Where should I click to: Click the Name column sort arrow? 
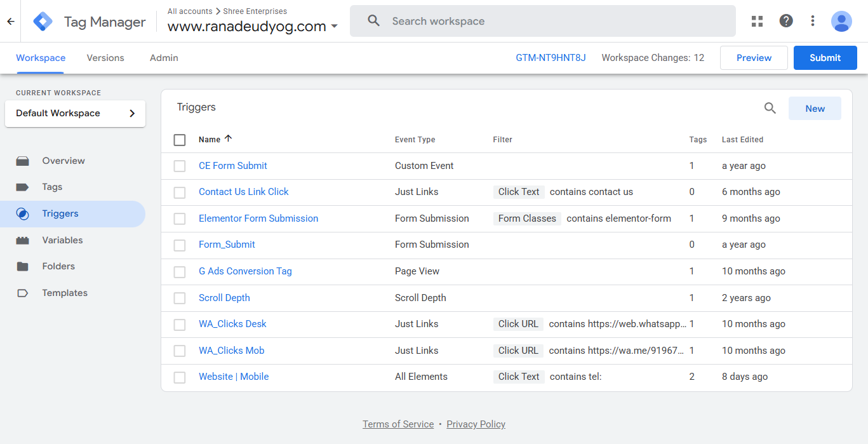[x=229, y=138]
